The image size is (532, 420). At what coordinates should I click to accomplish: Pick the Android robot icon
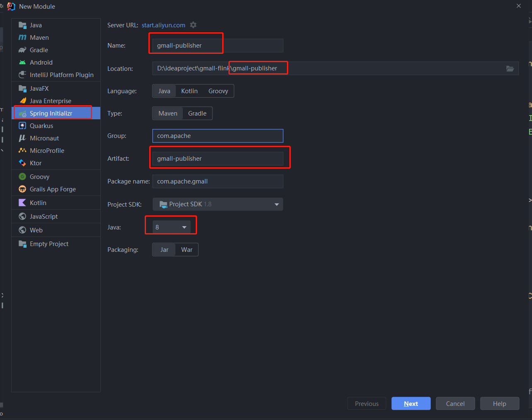click(x=22, y=63)
